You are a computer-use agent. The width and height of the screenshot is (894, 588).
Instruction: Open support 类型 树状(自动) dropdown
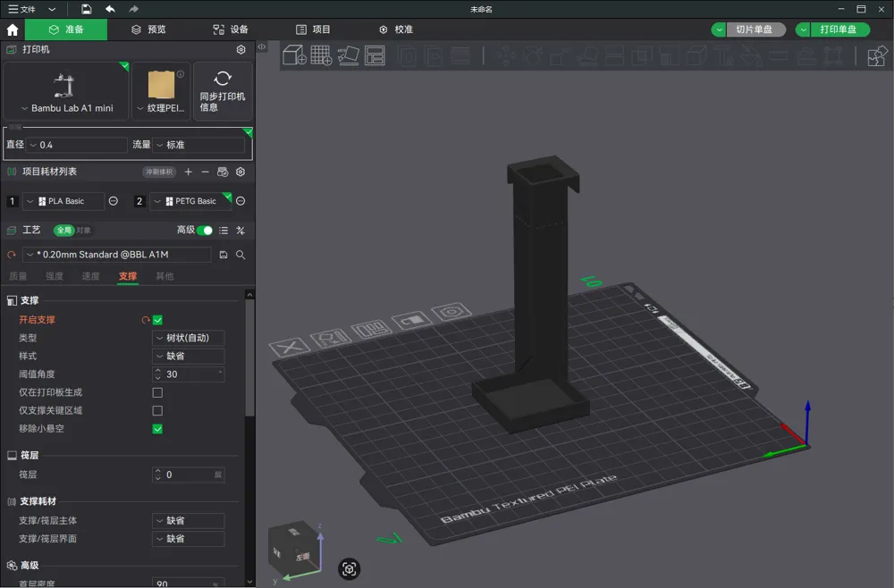[x=188, y=338]
